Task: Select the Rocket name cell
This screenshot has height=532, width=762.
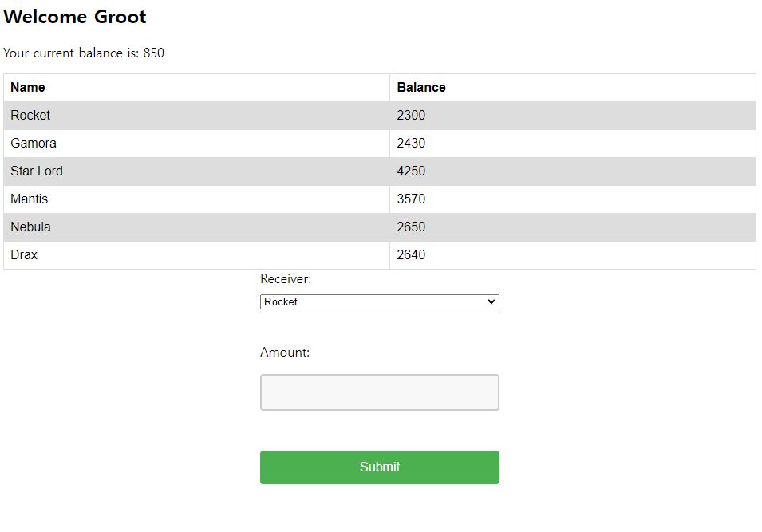Action: tap(30, 116)
